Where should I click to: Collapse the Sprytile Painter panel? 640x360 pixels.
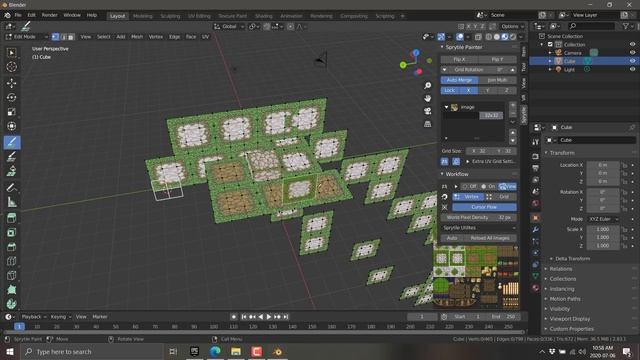442,47
